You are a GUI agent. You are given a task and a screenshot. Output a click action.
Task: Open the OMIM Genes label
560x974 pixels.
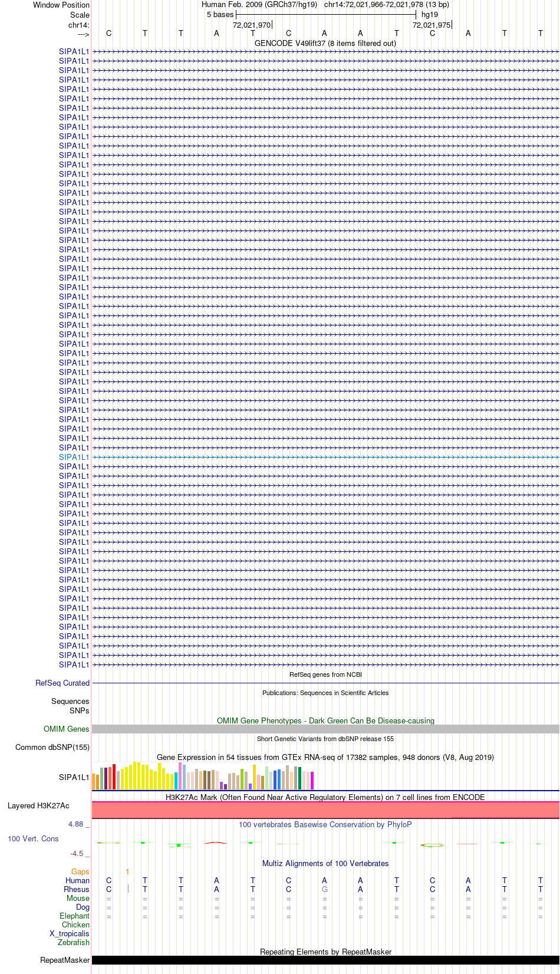pyautogui.click(x=67, y=729)
